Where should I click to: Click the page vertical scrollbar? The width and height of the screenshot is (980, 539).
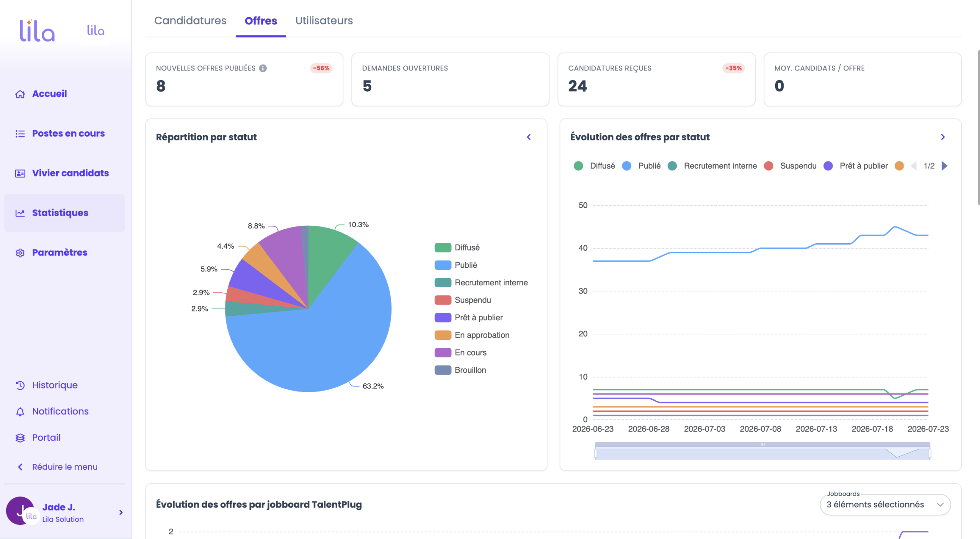click(x=978, y=128)
